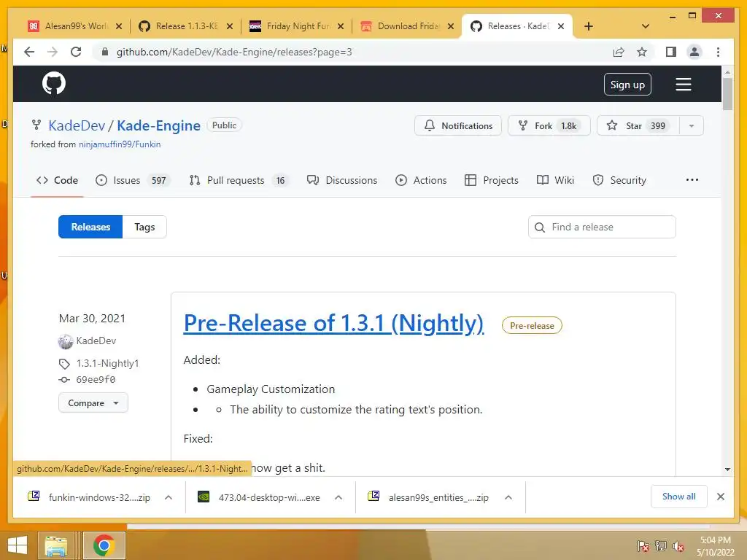
Task: Click the Chrome profile avatar icon
Action: click(694, 52)
